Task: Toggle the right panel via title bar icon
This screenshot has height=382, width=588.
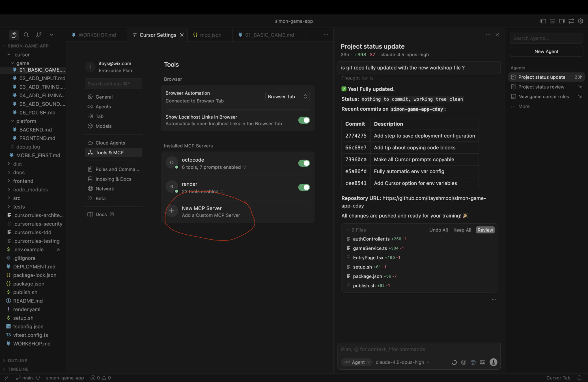Action: (x=562, y=21)
